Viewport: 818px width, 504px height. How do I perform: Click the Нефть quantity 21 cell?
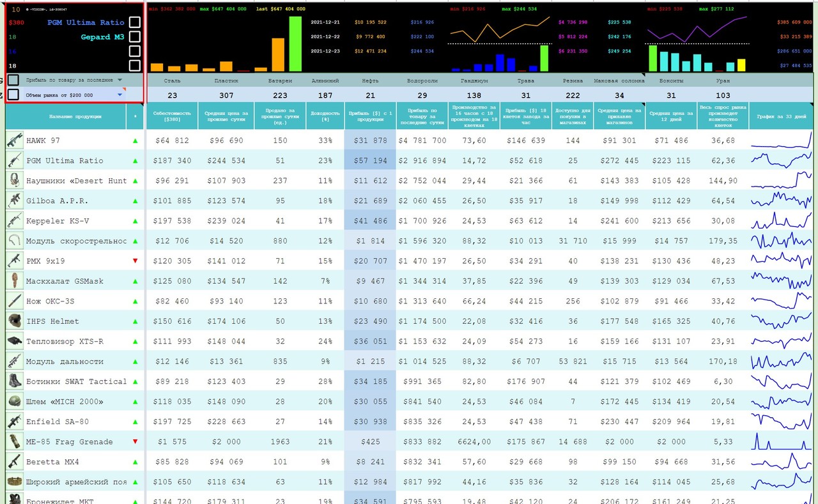pos(370,95)
